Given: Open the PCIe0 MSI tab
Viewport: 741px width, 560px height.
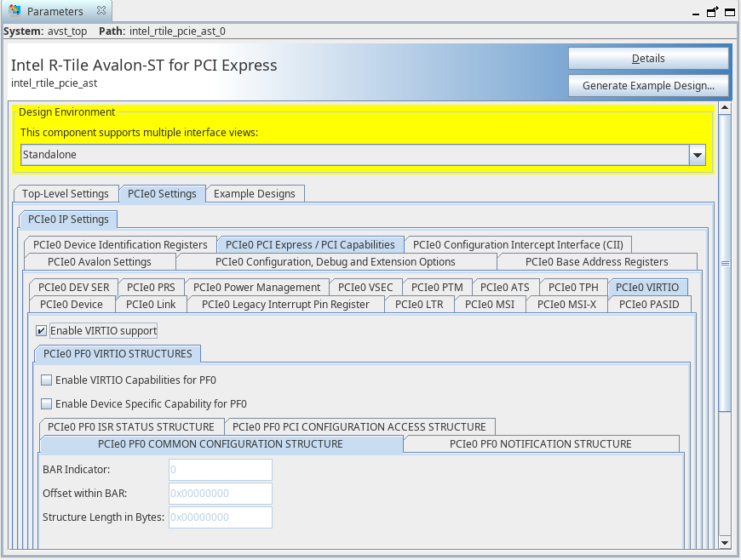Looking at the screenshot, I should [490, 304].
